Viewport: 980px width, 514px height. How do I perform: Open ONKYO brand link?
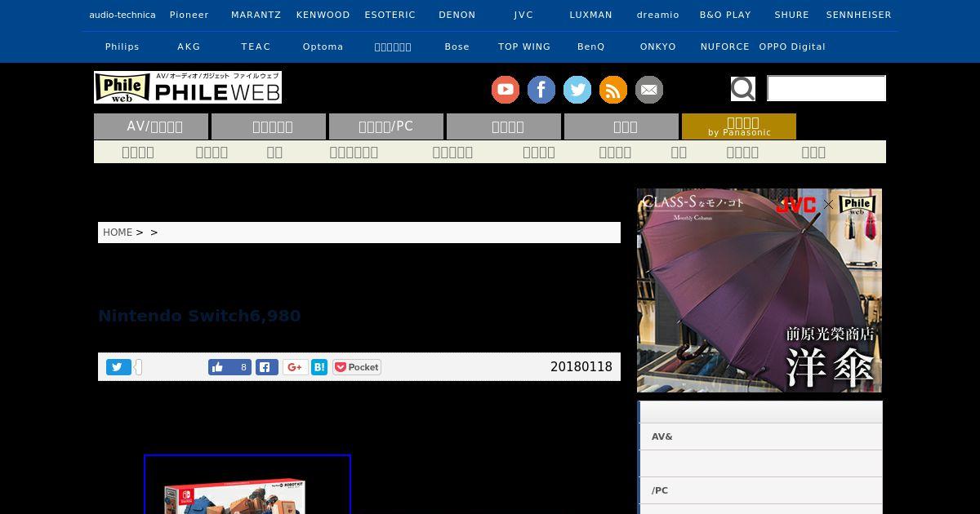658,47
